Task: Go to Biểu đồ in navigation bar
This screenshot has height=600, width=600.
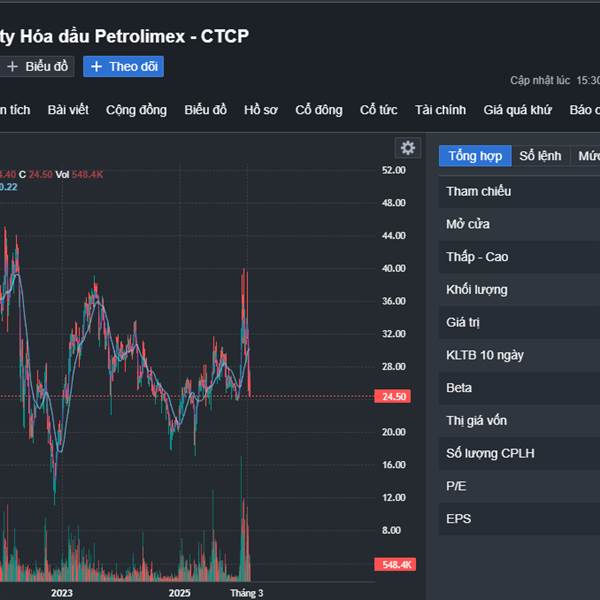Action: pos(205,110)
